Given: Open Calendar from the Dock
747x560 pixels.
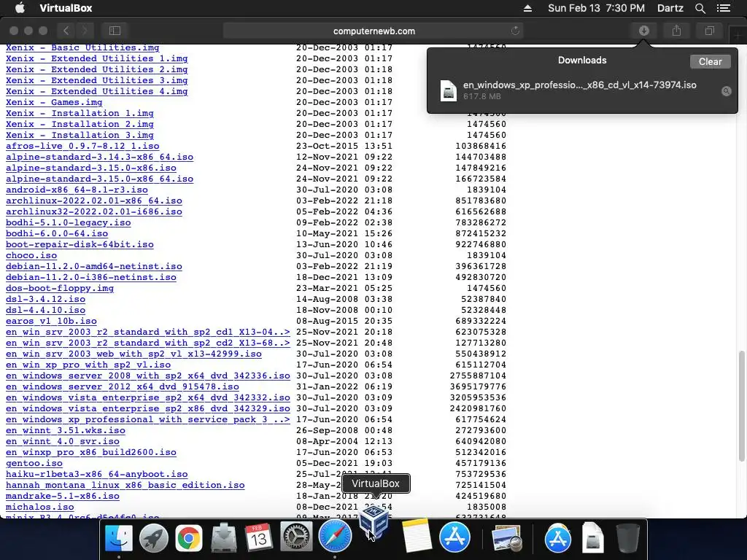Looking at the screenshot, I should coord(258,538).
